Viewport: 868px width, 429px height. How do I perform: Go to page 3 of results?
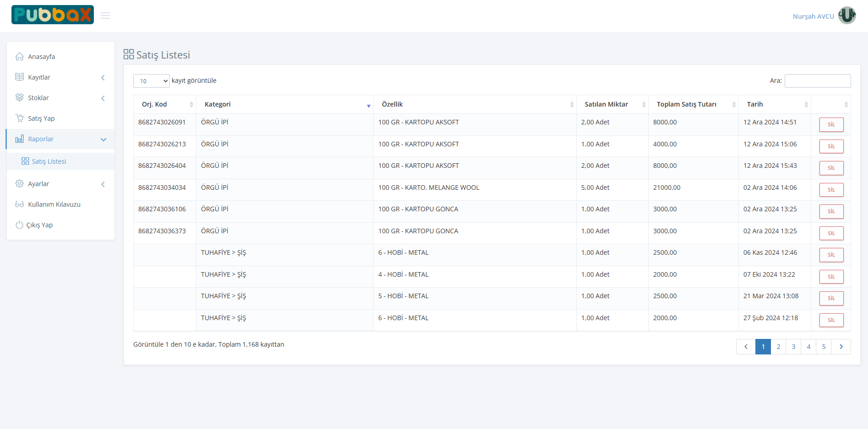coord(793,347)
